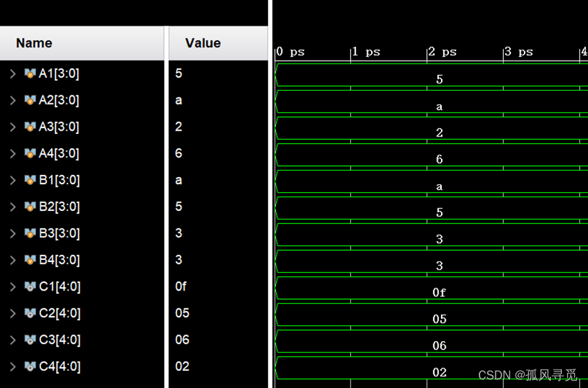The image size is (588, 388).
Task: Click the Name column header
Action: pyautogui.click(x=82, y=43)
